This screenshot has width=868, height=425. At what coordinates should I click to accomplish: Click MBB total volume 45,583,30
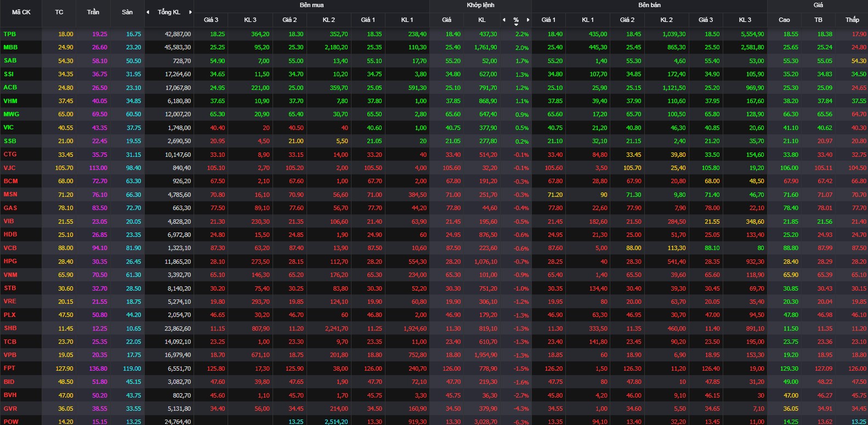click(x=178, y=48)
